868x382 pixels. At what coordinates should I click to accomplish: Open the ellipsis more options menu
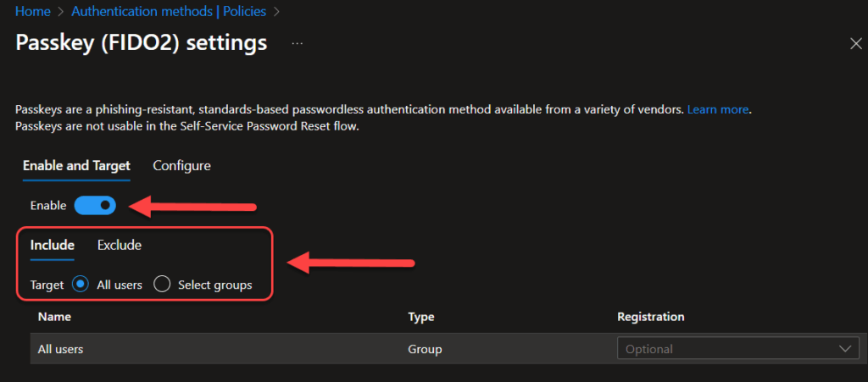pyautogui.click(x=298, y=44)
